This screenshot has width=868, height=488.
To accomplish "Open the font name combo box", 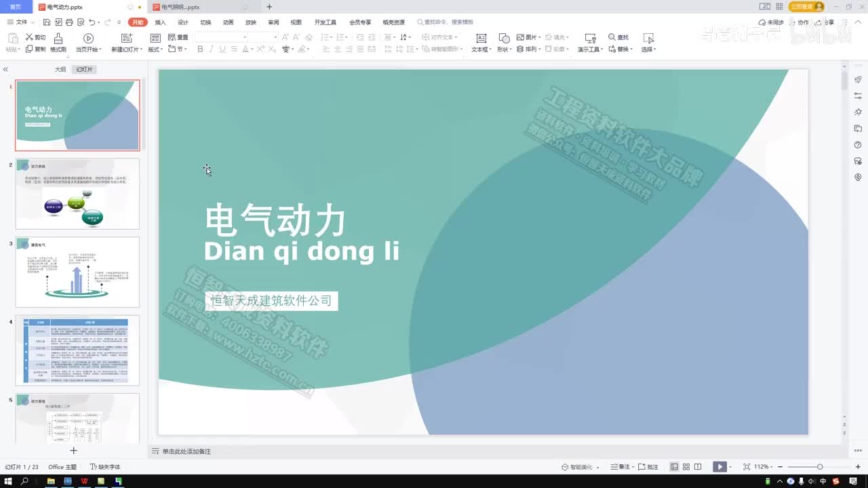I will coord(222,37).
